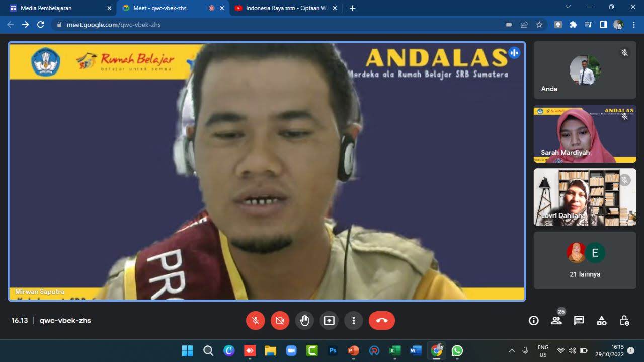Select the 'Anda' self-view tile
The image size is (644, 362).
(x=585, y=70)
